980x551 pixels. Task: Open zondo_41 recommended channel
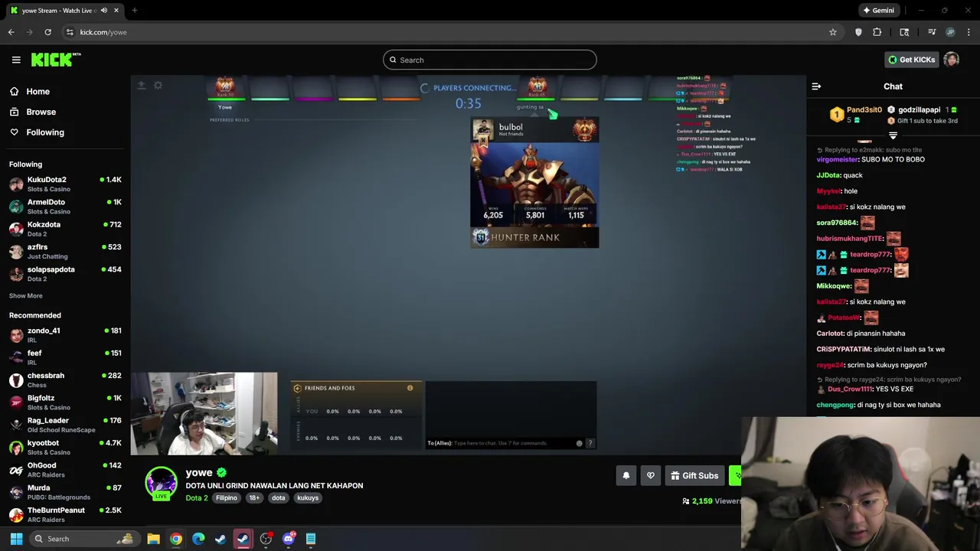(65, 334)
